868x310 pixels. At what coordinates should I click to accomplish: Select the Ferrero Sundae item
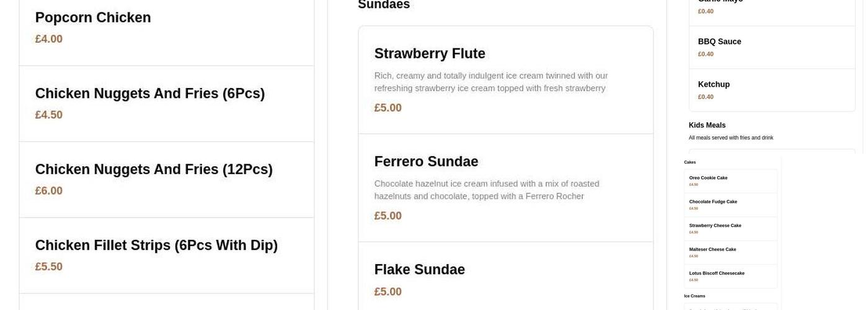426,162
